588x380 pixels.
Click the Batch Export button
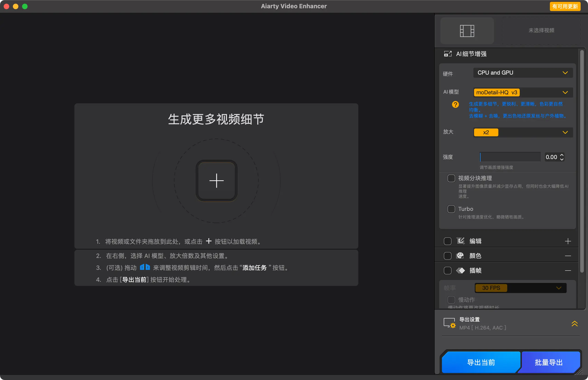click(x=549, y=362)
